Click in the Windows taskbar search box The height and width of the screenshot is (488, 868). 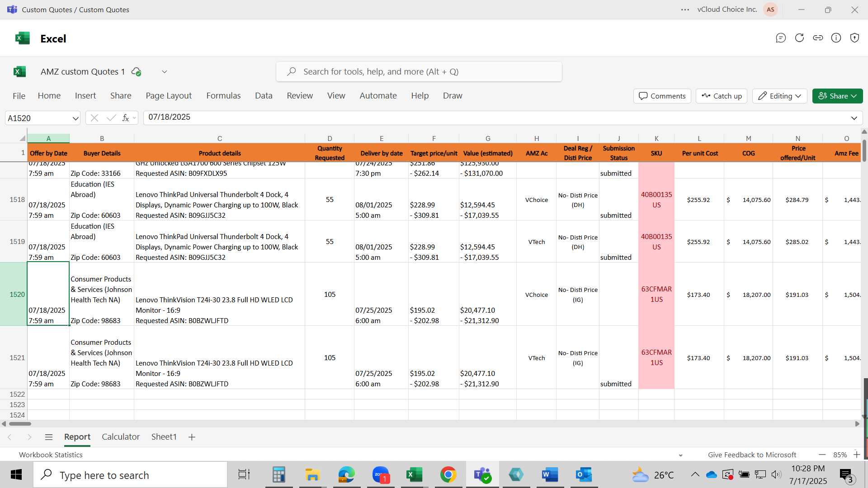[130, 475]
